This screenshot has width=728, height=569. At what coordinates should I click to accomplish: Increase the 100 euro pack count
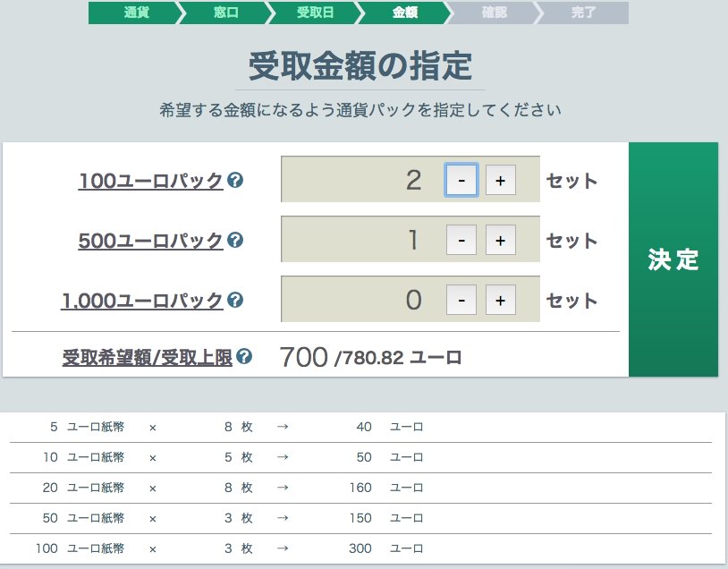pos(501,179)
